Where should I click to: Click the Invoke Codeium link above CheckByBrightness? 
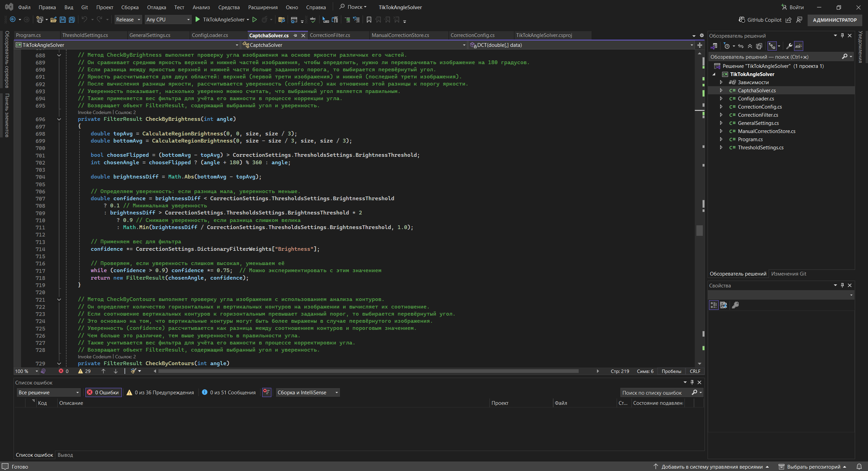94,112
